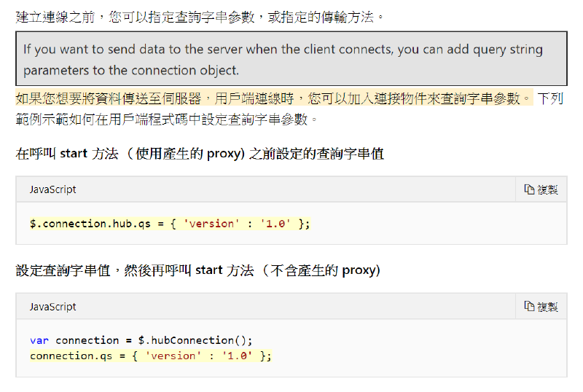583x392 pixels.
Task: Click the heading starting with 設定查詢字串值
Action: point(197,270)
